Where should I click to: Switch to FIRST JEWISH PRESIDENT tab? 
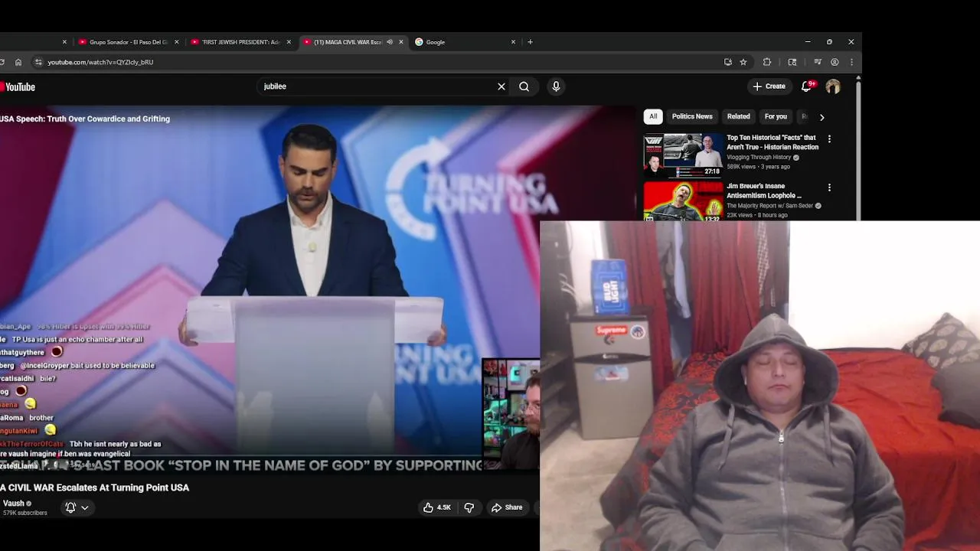coord(240,42)
